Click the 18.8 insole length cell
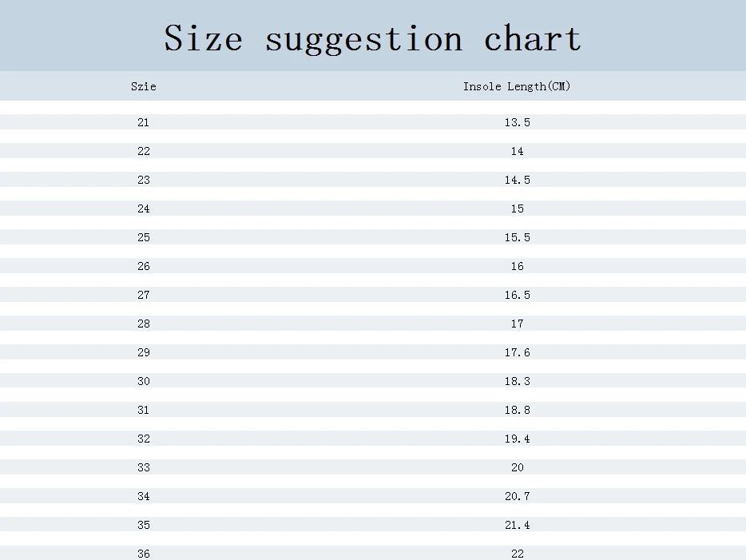Screen dimensions: 746x560 pos(517,410)
